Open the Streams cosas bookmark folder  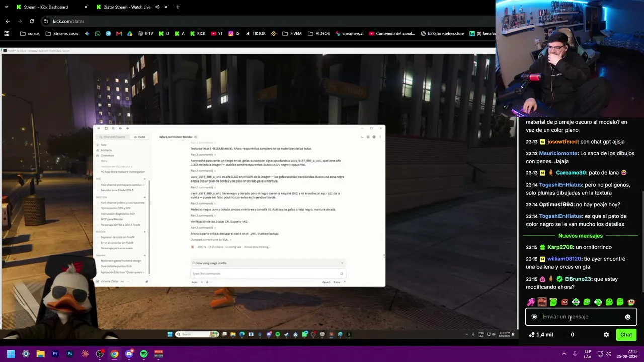pos(62,34)
